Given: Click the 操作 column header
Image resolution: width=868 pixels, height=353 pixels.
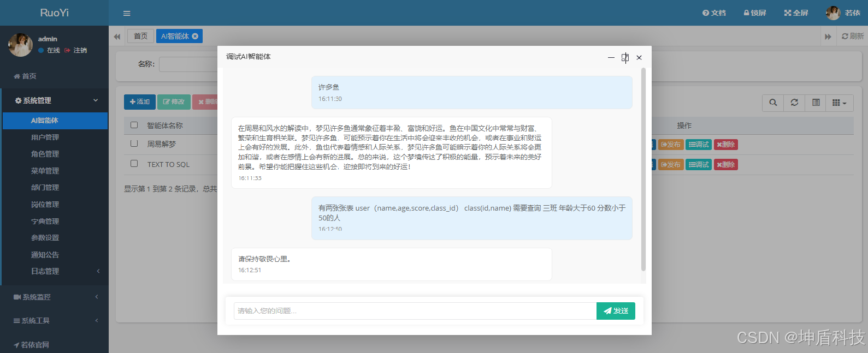Looking at the screenshot, I should [684, 125].
